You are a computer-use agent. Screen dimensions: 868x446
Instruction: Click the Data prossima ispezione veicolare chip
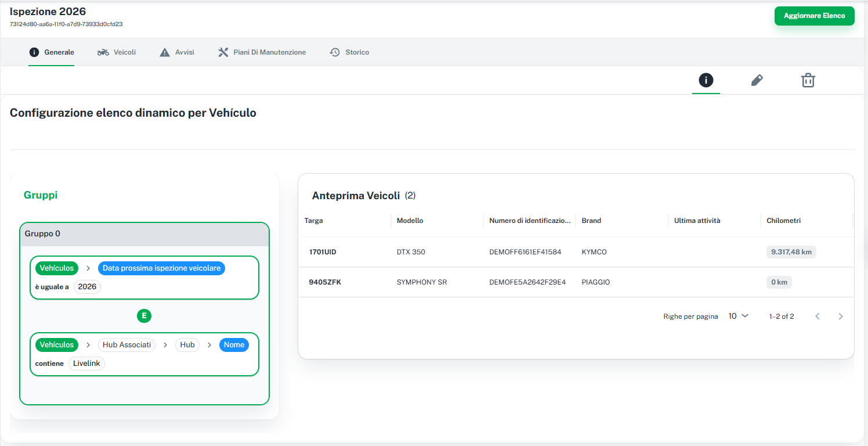161,268
